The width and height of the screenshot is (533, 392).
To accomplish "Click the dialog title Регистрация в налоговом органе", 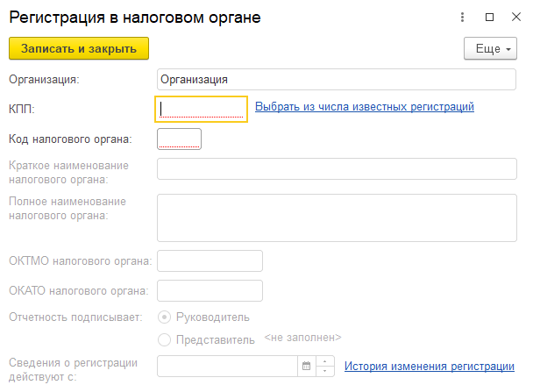I will 135,18.
